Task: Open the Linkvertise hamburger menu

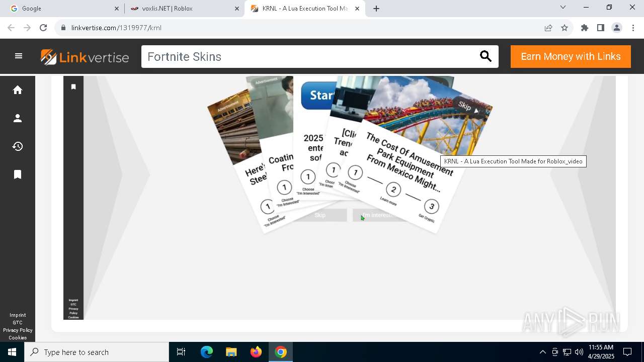Action: (19, 56)
